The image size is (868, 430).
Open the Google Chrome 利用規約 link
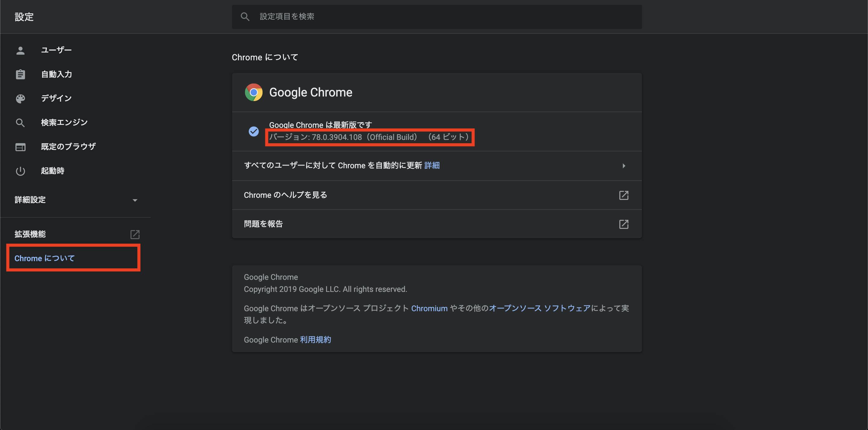click(x=315, y=340)
